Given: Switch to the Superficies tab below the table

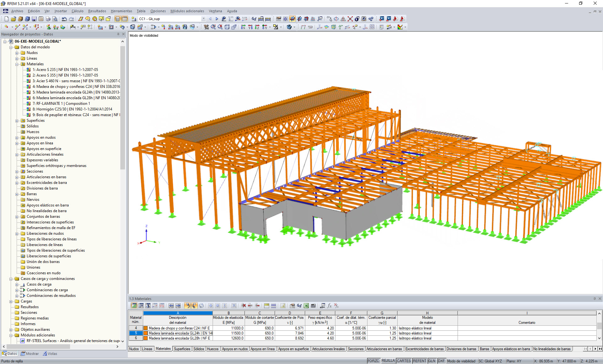Looking at the screenshot, I should [182, 349].
